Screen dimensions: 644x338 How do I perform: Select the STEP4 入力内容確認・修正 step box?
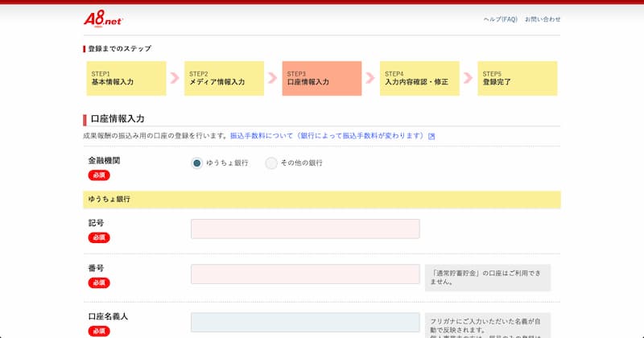tap(419, 78)
